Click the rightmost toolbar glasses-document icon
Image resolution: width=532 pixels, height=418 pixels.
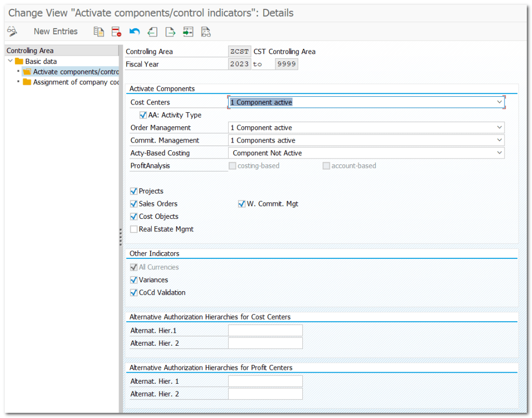(x=206, y=32)
